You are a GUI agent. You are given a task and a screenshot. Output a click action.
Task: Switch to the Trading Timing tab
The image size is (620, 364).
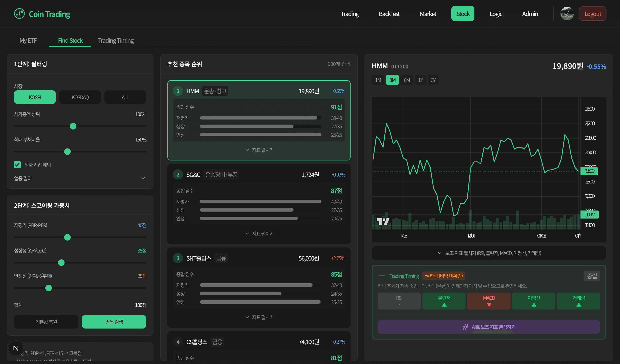(116, 40)
